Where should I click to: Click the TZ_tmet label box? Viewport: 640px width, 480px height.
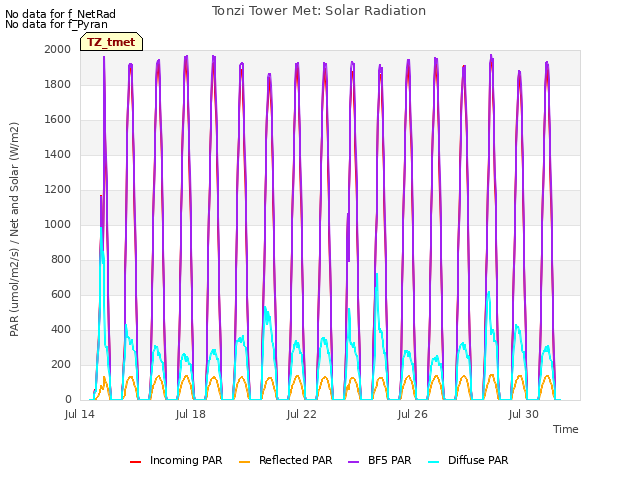111,42
